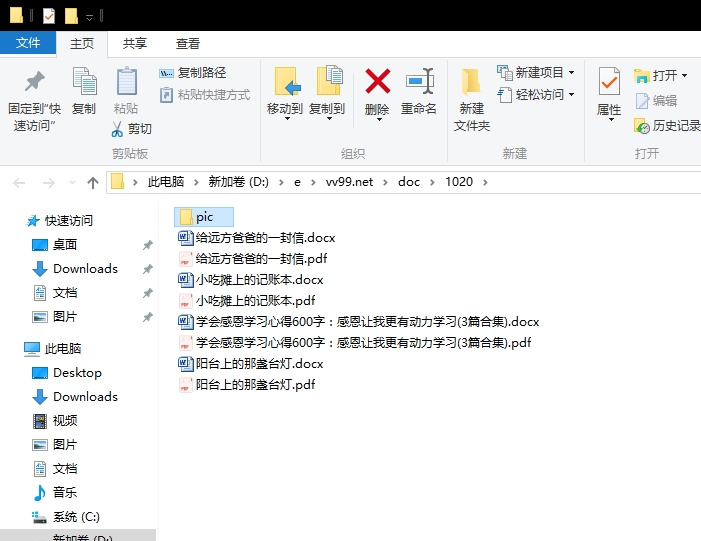Image resolution: width=701 pixels, height=541 pixels.
Task: Click the Copy path button
Action: [x=193, y=72]
